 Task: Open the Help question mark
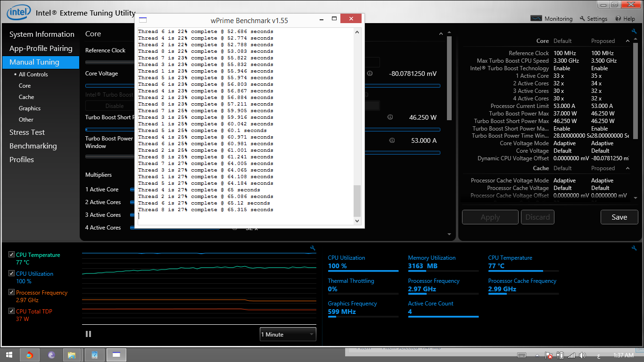[618, 19]
